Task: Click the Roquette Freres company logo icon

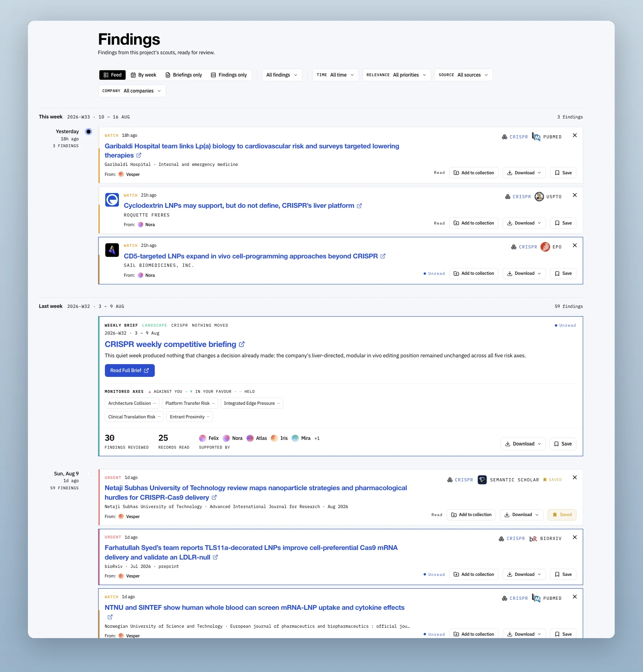Action: (112, 200)
